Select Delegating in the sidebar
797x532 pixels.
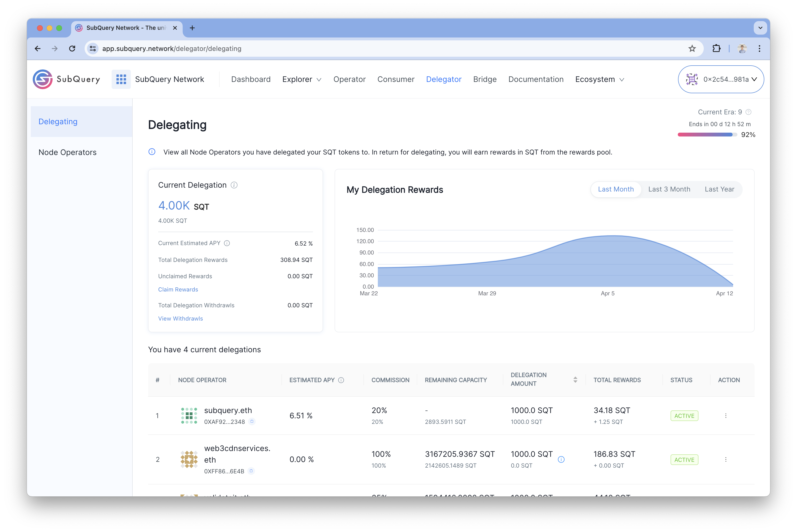coord(81,121)
